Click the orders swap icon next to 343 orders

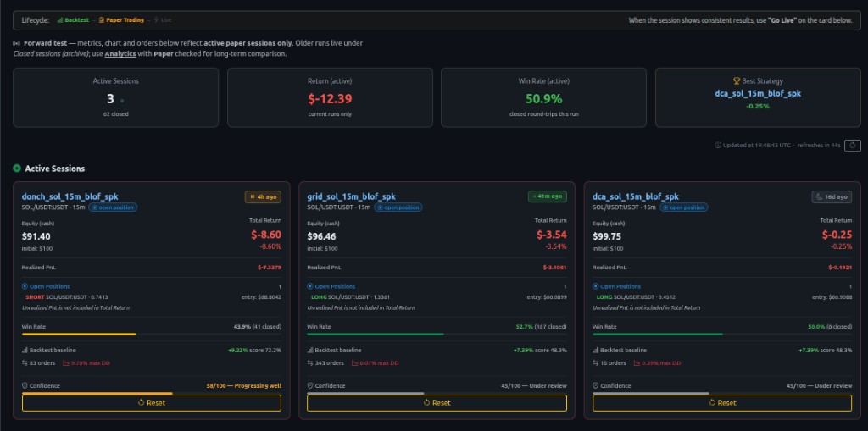(x=310, y=363)
